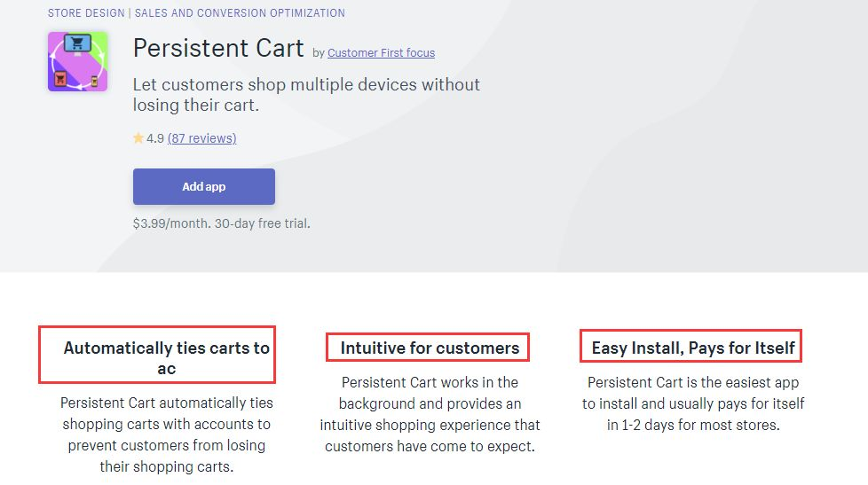Click the $3.99/month free trial pricing text

click(x=221, y=223)
